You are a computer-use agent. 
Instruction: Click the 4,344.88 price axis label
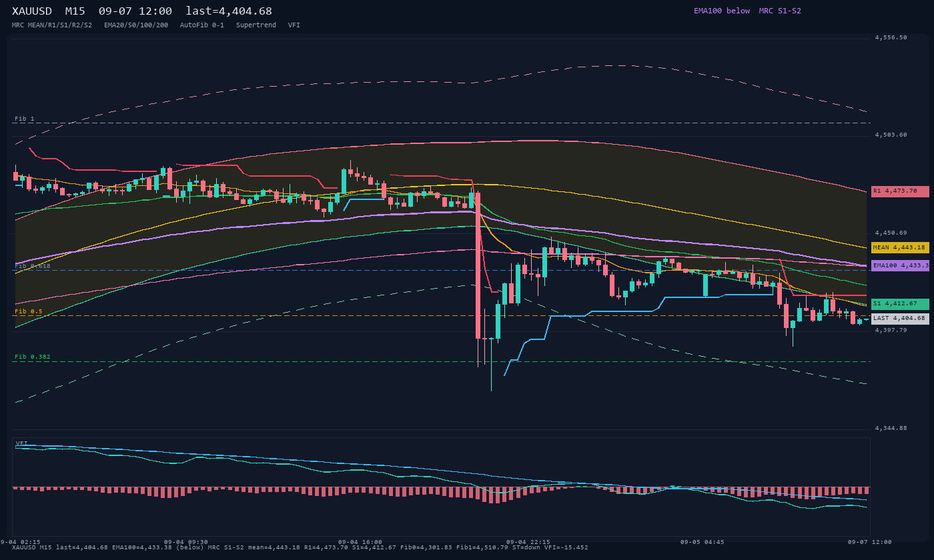[891, 428]
